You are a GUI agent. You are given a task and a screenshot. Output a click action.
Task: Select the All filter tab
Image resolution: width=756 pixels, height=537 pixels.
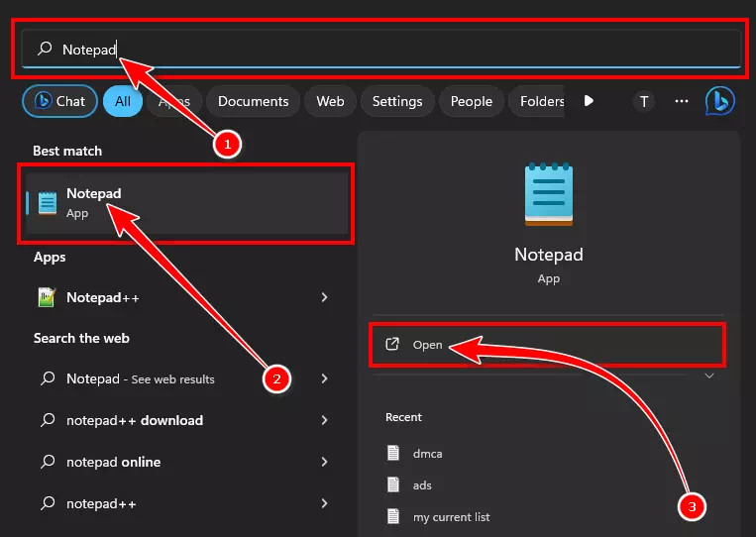click(123, 101)
